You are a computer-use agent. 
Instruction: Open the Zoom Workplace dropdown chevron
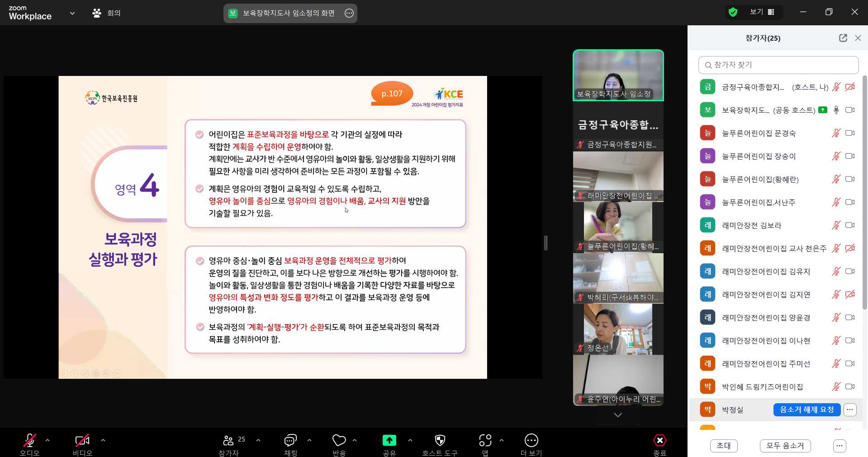pyautogui.click(x=72, y=13)
